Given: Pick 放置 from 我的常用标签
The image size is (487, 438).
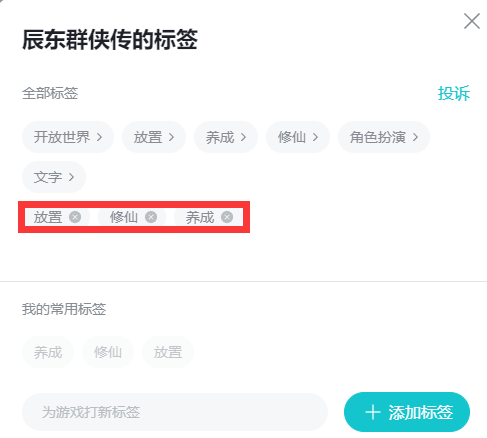Looking at the screenshot, I should (x=168, y=352).
